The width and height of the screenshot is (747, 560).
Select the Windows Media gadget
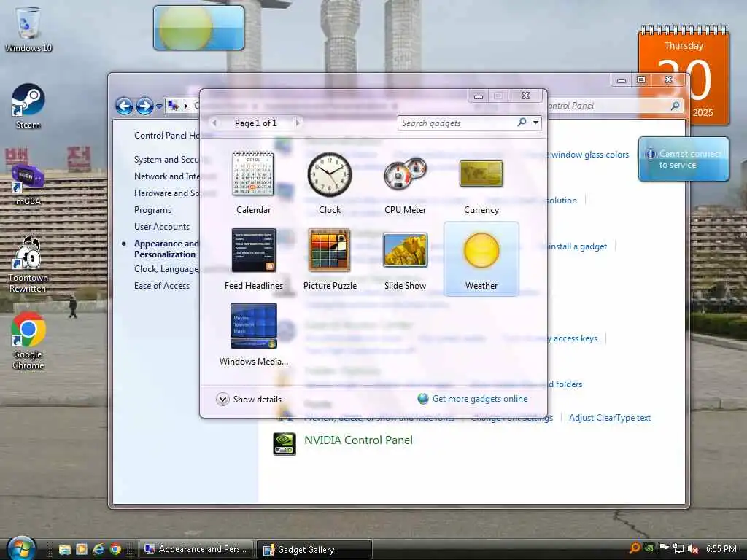tap(253, 334)
